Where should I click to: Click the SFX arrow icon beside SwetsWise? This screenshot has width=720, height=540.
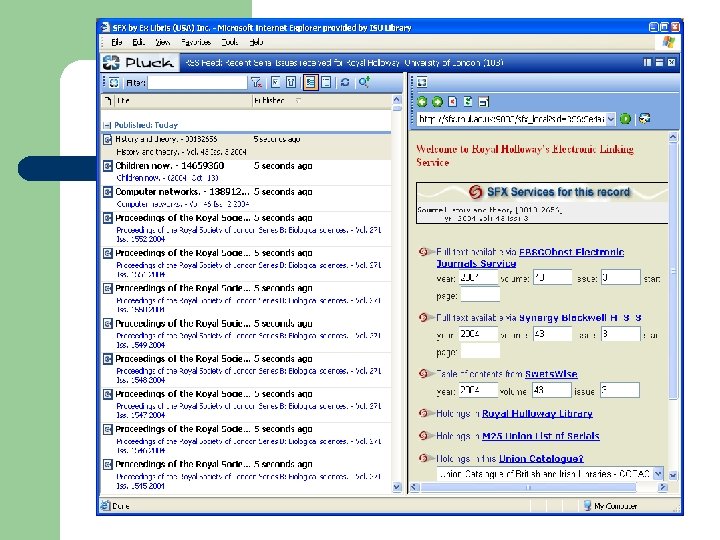425,374
